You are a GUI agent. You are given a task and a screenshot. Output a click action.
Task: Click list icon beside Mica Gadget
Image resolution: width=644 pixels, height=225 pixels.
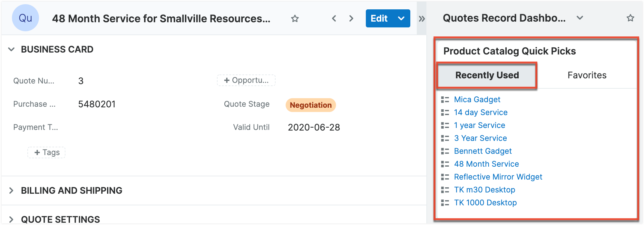click(x=445, y=100)
